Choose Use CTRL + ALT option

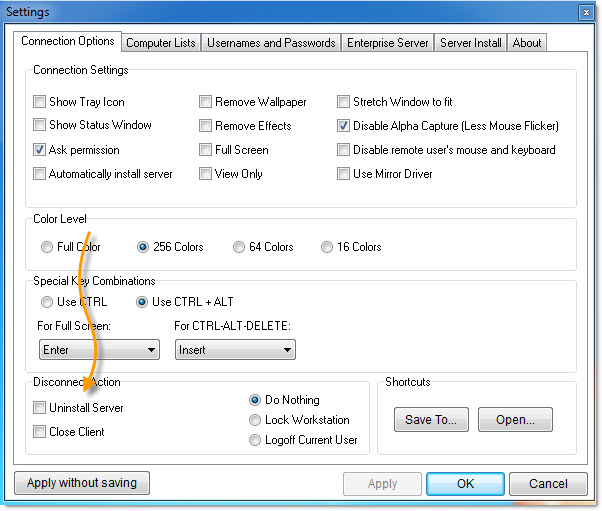click(142, 302)
